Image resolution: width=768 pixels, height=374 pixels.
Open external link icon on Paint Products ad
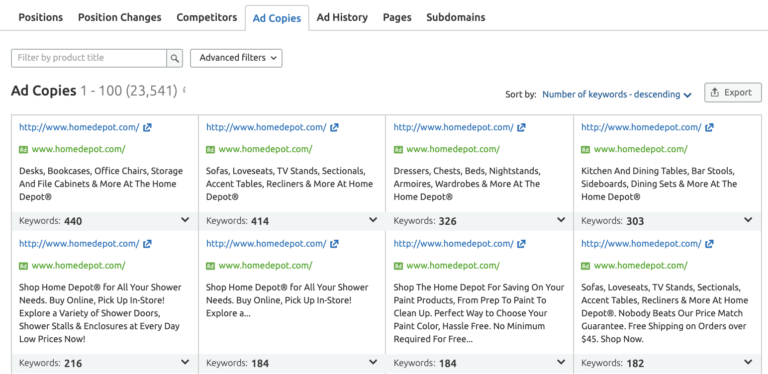522,244
